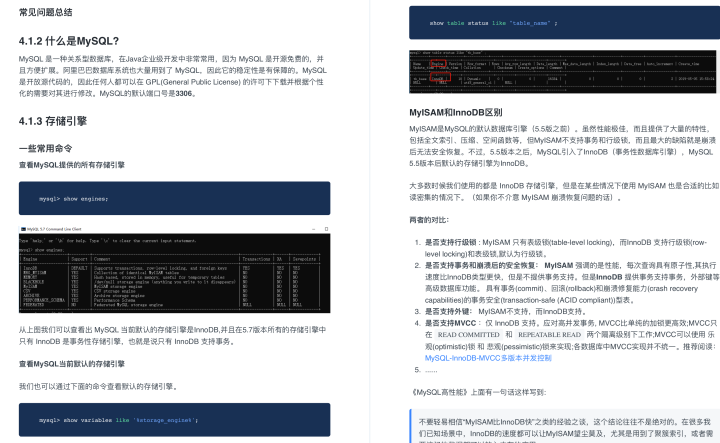Screen dimensions: 720x443
Task: Click the text 两者的对比:
Action: pos(429,220)
